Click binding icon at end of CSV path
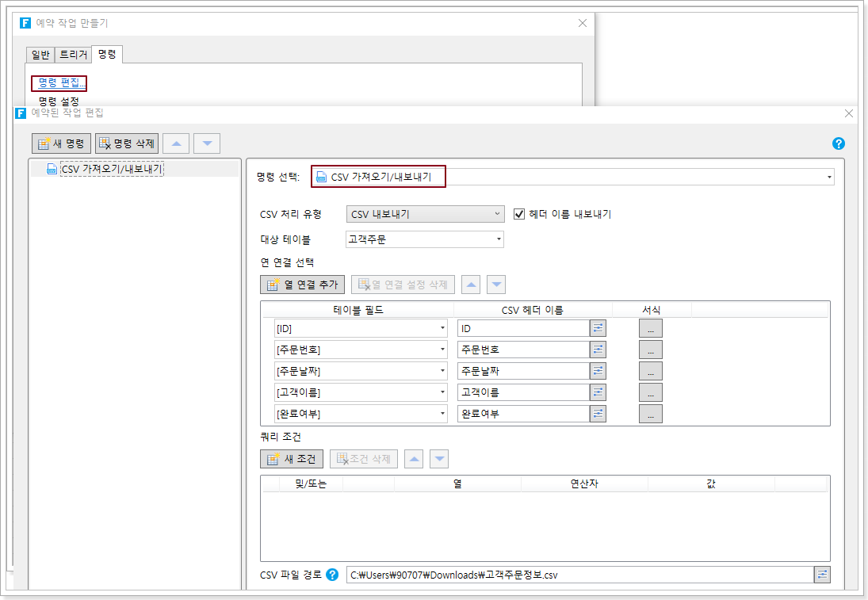Viewport: 868px width, 600px height. coord(822,575)
